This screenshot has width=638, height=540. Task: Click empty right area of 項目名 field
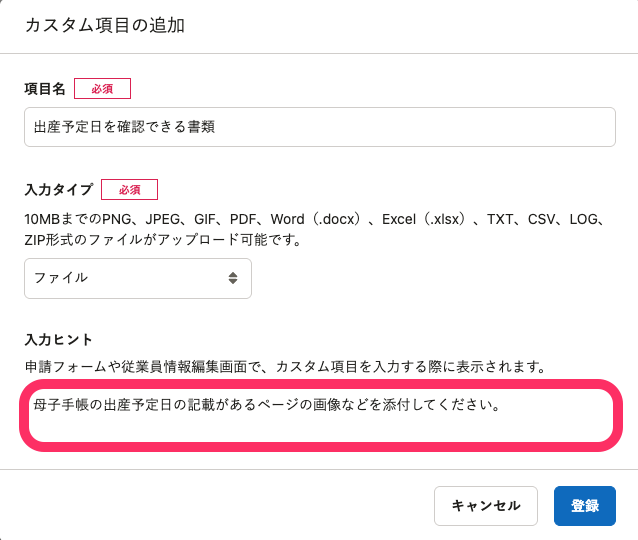tap(415, 127)
